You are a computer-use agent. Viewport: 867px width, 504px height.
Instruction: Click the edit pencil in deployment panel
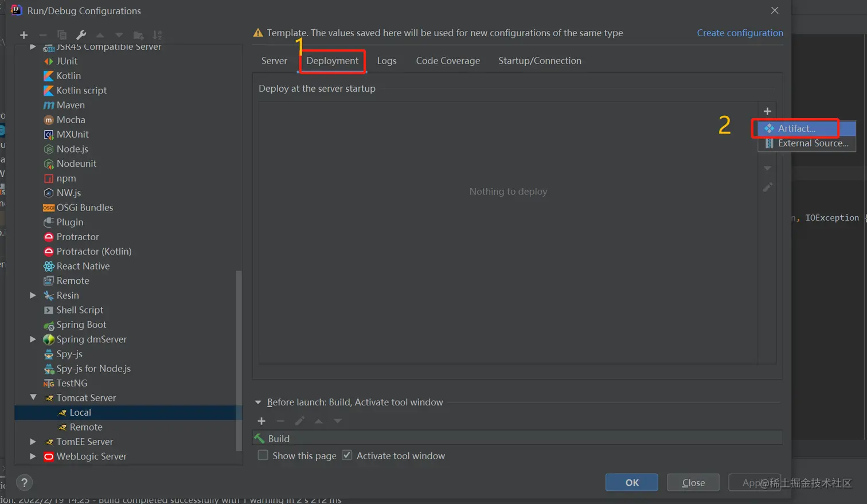(x=767, y=187)
